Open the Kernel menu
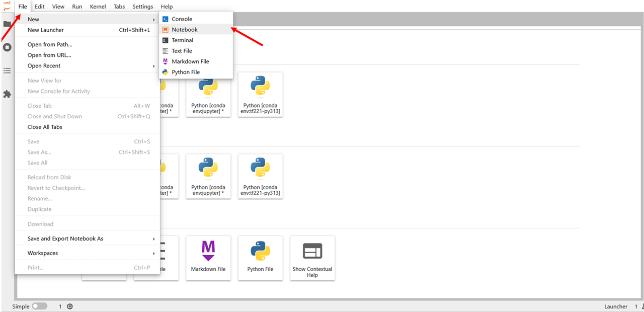Image resolution: width=644 pixels, height=312 pixels. pyautogui.click(x=98, y=7)
